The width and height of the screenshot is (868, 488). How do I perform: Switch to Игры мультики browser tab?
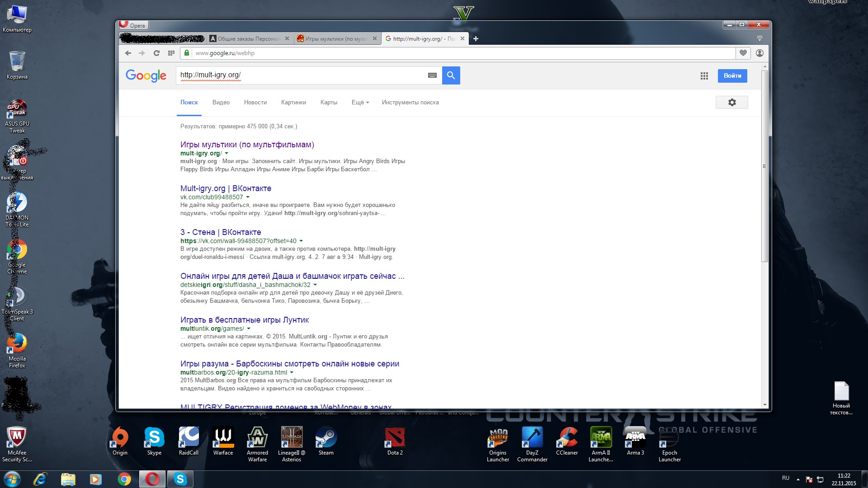coord(337,39)
